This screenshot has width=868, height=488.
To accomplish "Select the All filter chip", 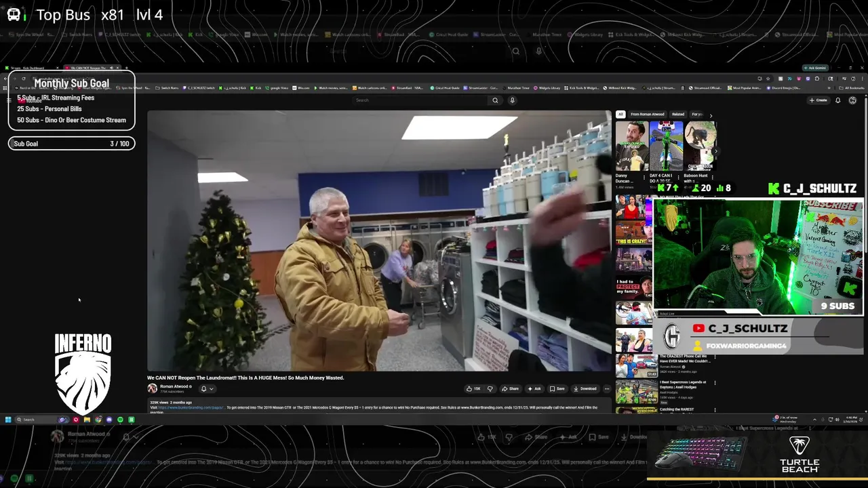I will pos(620,114).
